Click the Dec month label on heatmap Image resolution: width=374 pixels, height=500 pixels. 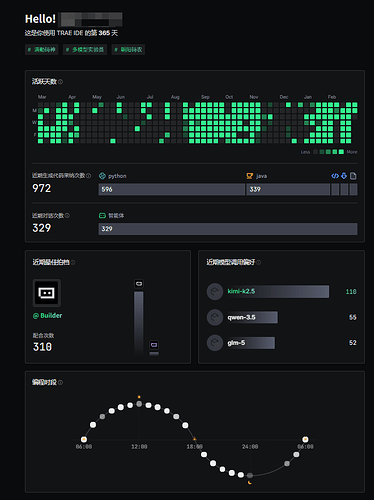point(284,97)
